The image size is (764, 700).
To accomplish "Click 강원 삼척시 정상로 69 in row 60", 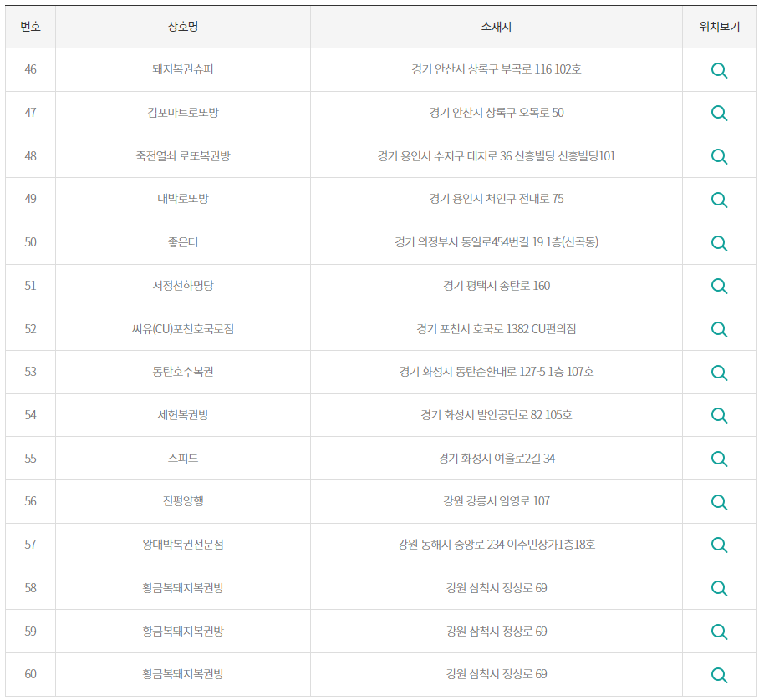I will coord(496,674).
